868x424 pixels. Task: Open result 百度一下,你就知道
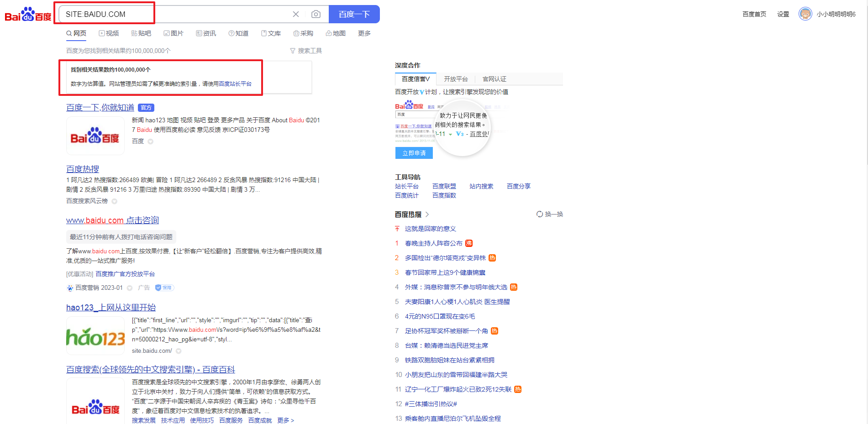pos(100,108)
